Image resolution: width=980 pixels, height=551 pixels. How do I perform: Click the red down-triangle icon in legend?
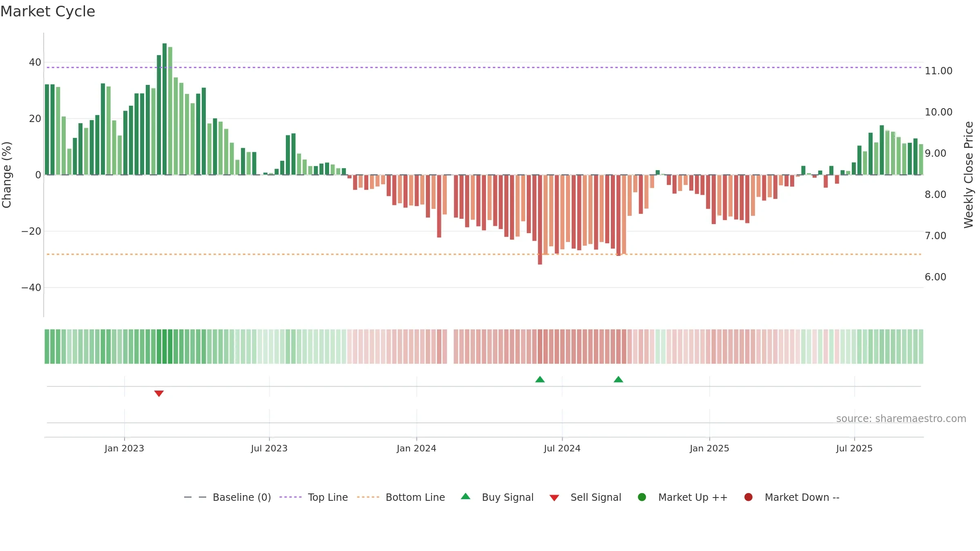click(554, 498)
